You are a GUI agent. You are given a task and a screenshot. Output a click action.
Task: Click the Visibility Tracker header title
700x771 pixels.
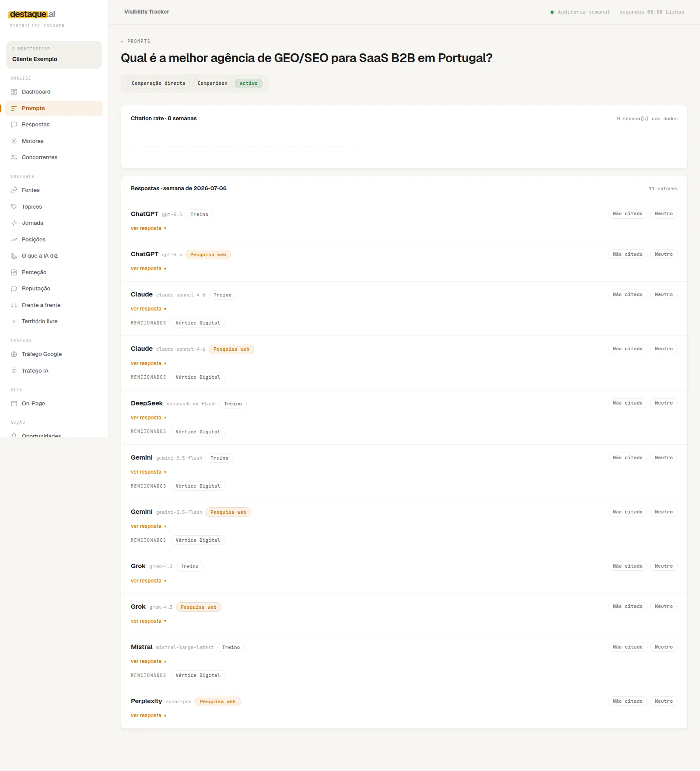tap(147, 12)
